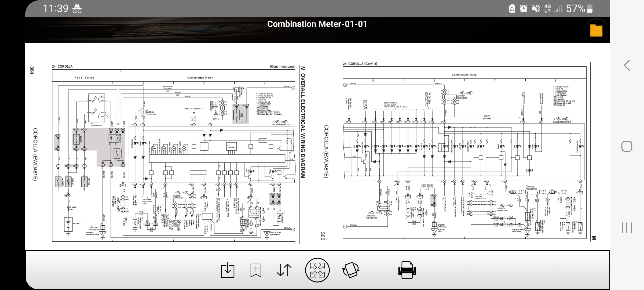
Task: Open recent apps with three-bars button
Action: coord(627,228)
